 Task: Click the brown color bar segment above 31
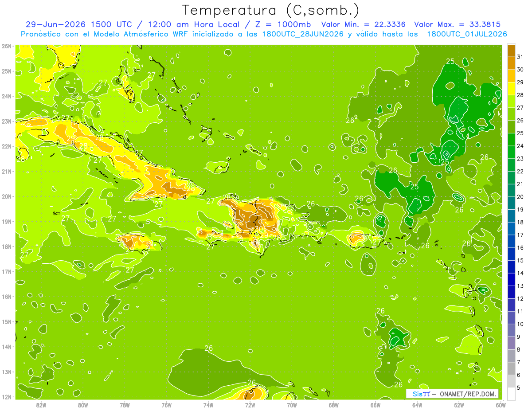point(511,50)
